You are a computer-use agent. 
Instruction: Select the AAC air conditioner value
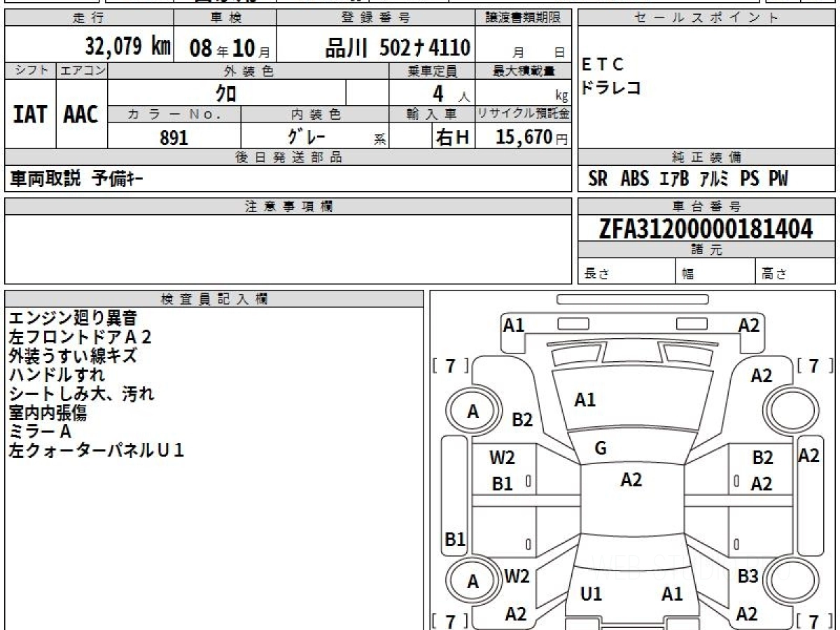tap(81, 115)
